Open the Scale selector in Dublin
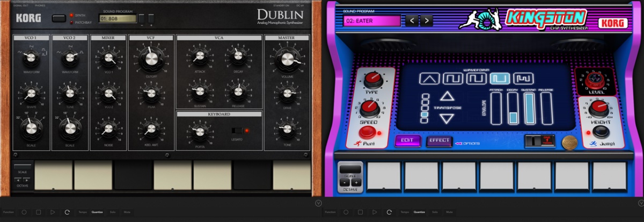Viewport: 644px width, 222px height. [23, 167]
